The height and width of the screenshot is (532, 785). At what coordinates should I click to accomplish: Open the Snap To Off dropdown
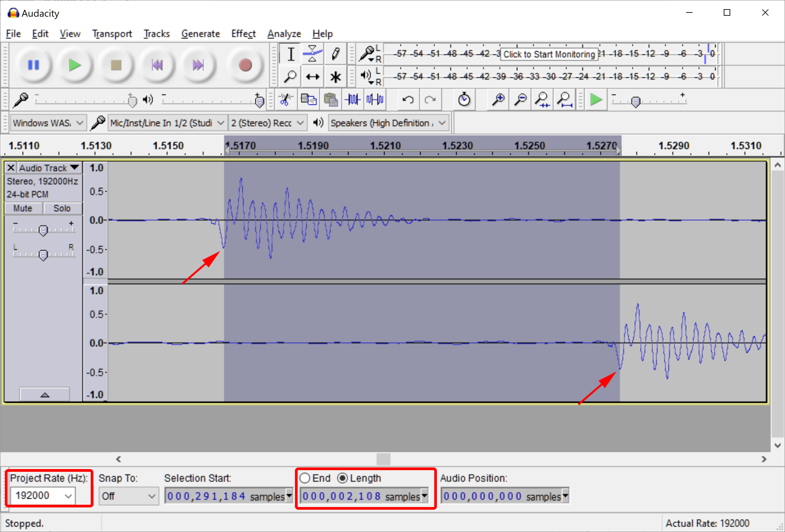coord(128,496)
